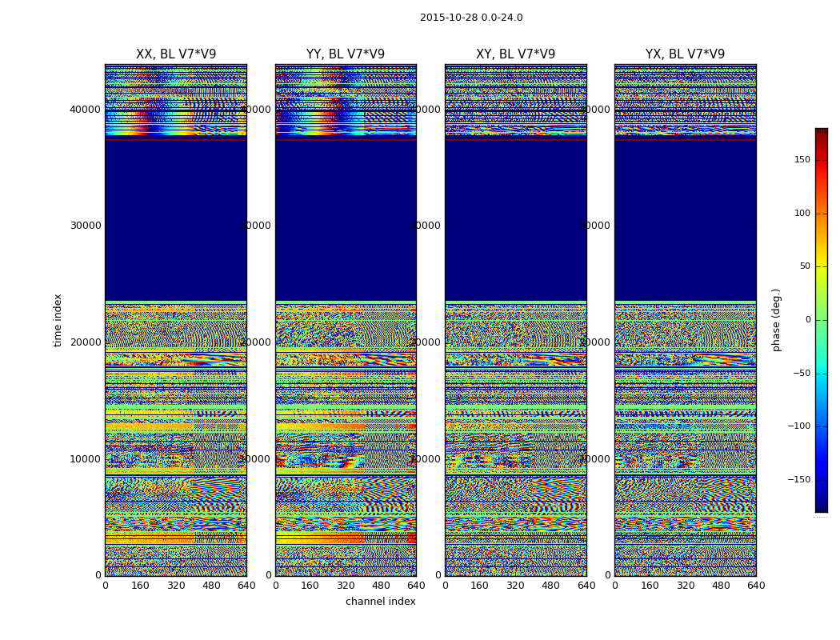Click the YX panel x-axis tick '640'
840x640 pixels.
[x=756, y=586]
